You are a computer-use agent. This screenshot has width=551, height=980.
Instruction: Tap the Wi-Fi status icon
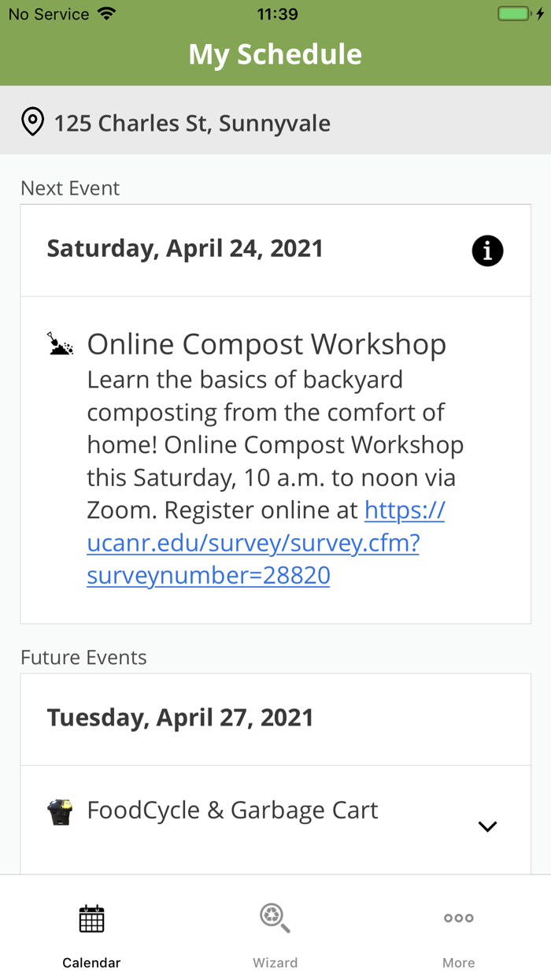(106, 14)
